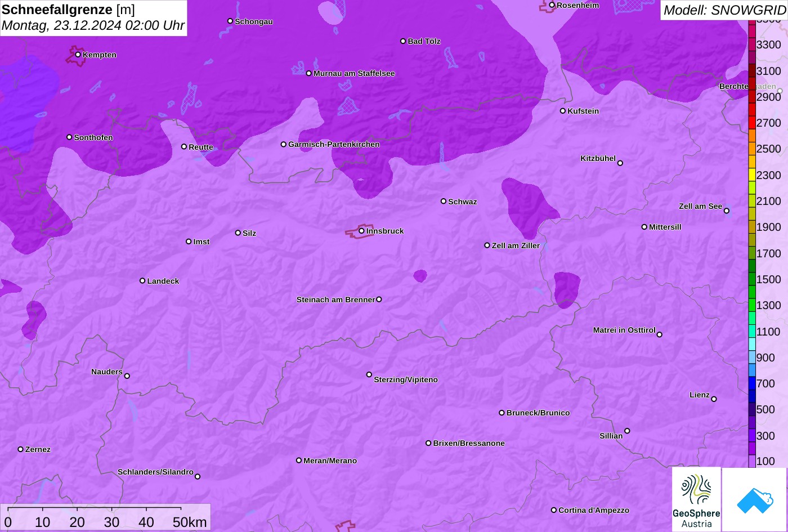Click the date Montag, 23.12.2024 02:00 Uhr
Viewport: 788px width, 532px height.
pyautogui.click(x=93, y=25)
